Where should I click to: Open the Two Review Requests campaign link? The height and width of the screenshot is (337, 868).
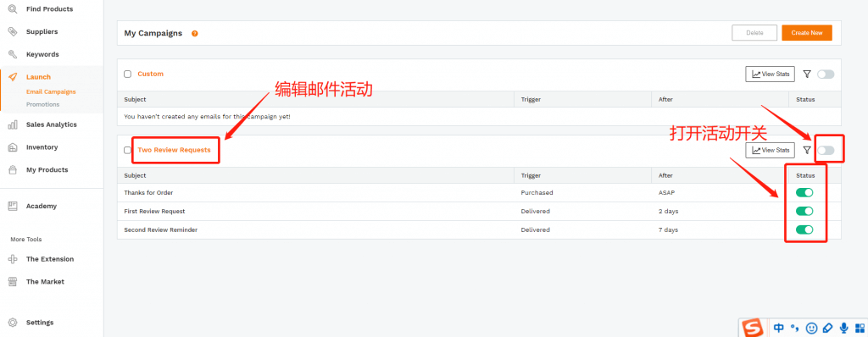174,150
